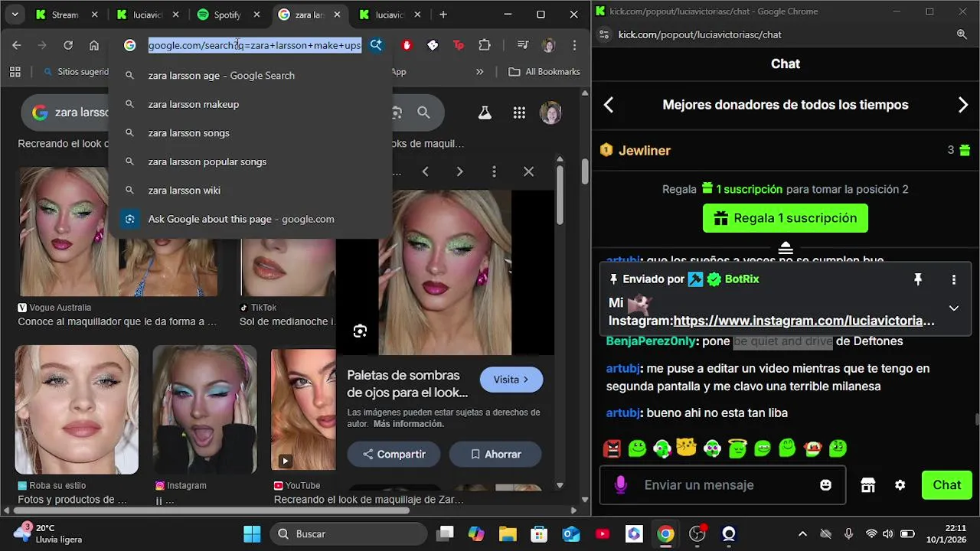The width and height of the screenshot is (980, 551).
Task: Click the Google Lens icon in address bar
Action: coord(376,45)
